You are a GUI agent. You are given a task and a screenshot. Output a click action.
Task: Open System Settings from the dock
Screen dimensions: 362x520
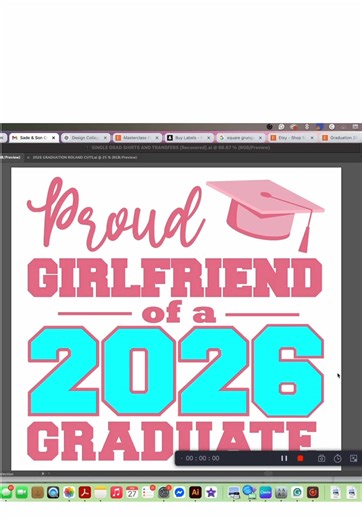click(x=164, y=492)
